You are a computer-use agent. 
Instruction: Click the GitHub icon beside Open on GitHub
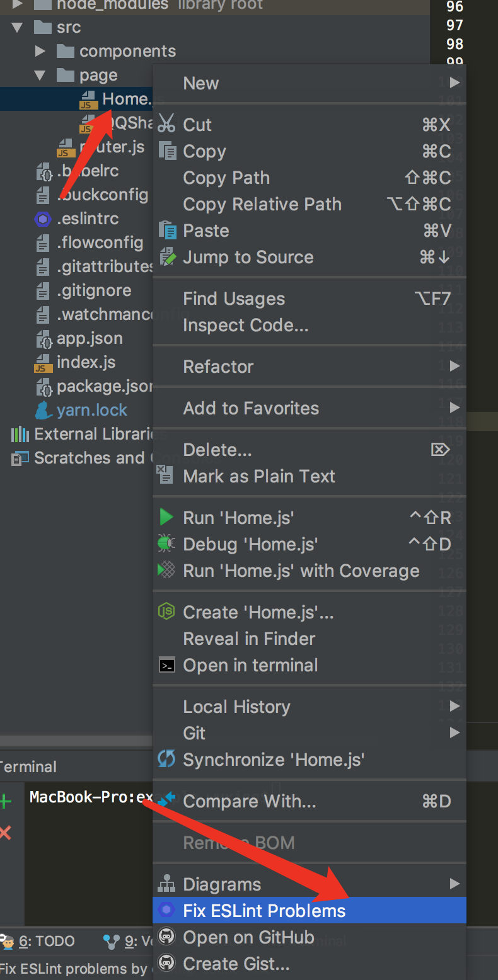(166, 937)
